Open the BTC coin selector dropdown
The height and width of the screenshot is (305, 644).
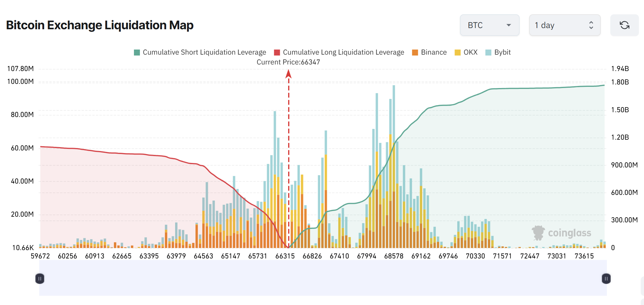[489, 25]
